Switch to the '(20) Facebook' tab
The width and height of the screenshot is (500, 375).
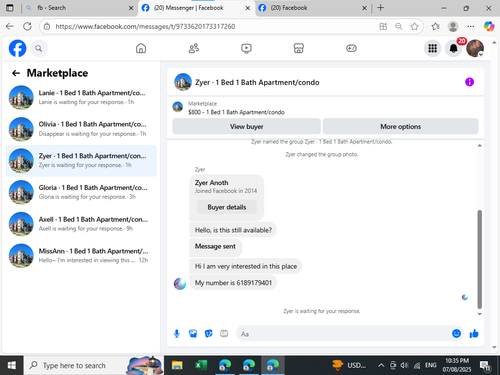pyautogui.click(x=313, y=8)
